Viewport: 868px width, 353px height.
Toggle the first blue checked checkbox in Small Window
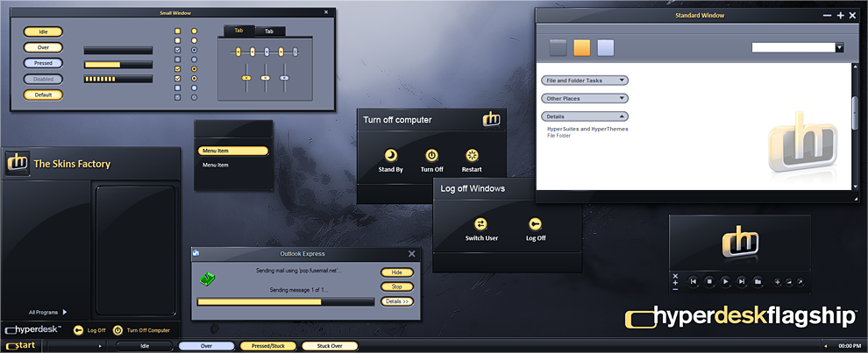[178, 50]
